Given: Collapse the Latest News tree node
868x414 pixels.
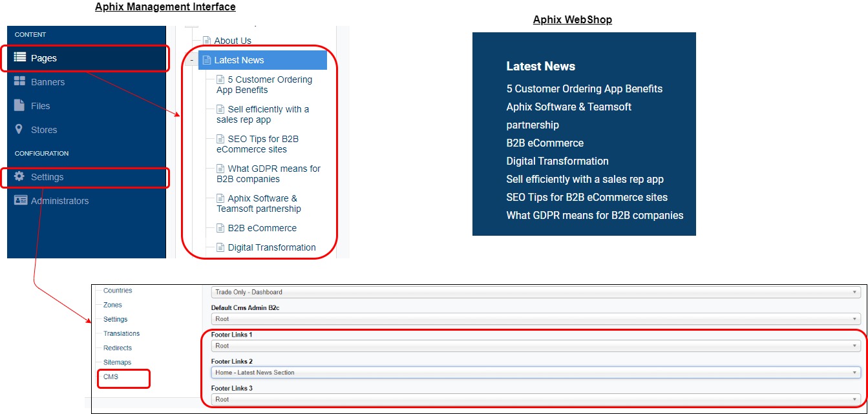Looking at the screenshot, I should tap(191, 61).
